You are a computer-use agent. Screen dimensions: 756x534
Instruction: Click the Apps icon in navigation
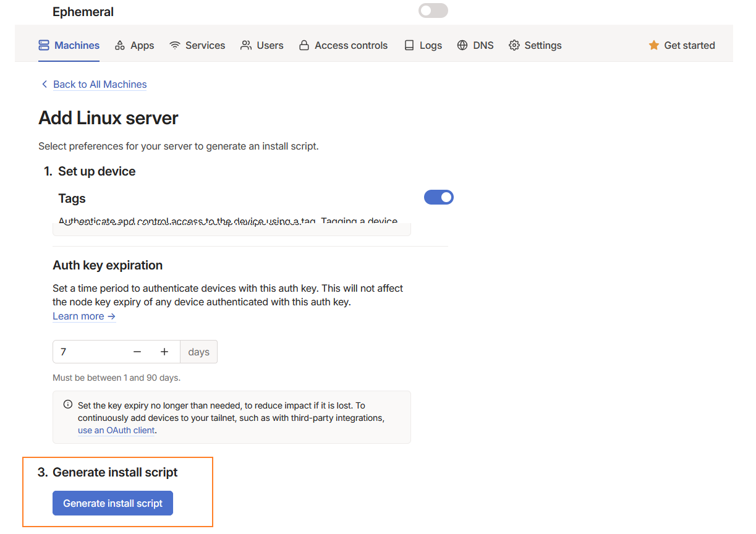(x=120, y=45)
